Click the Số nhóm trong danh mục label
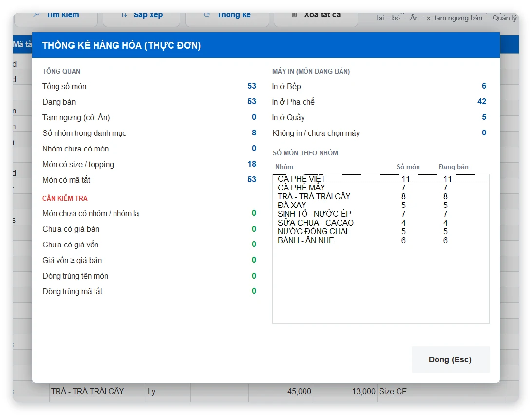532x415 pixels. click(x=84, y=133)
